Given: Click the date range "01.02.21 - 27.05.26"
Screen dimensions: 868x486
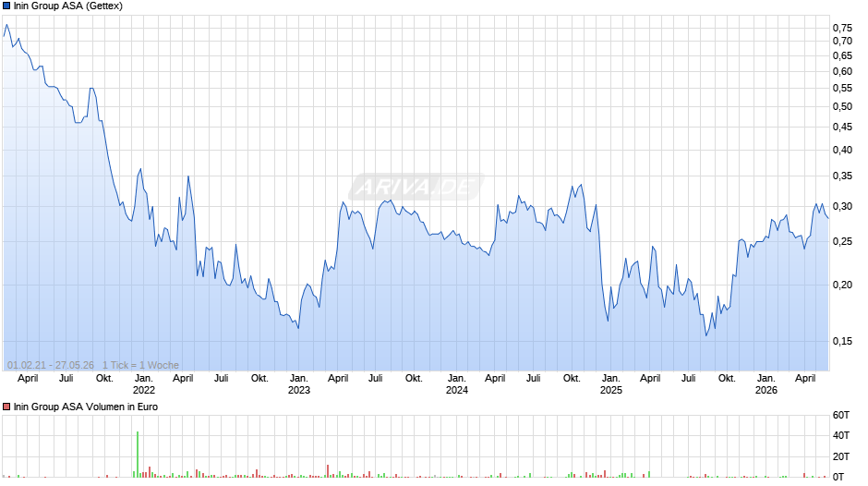Looking at the screenshot, I should (x=51, y=365).
